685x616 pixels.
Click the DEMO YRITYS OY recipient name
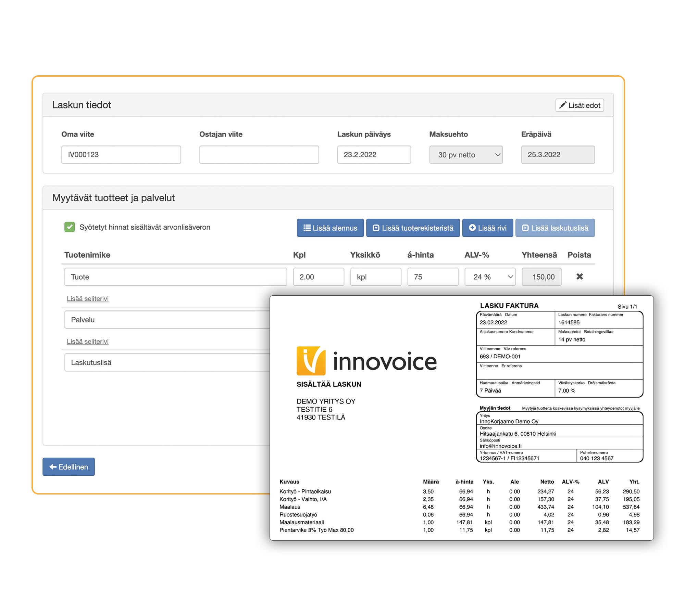coord(326,401)
